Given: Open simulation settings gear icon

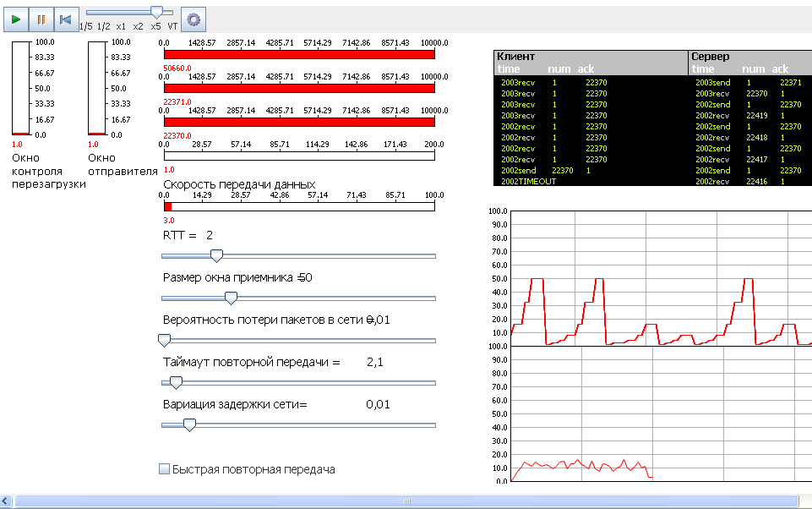Looking at the screenshot, I should 193,19.
